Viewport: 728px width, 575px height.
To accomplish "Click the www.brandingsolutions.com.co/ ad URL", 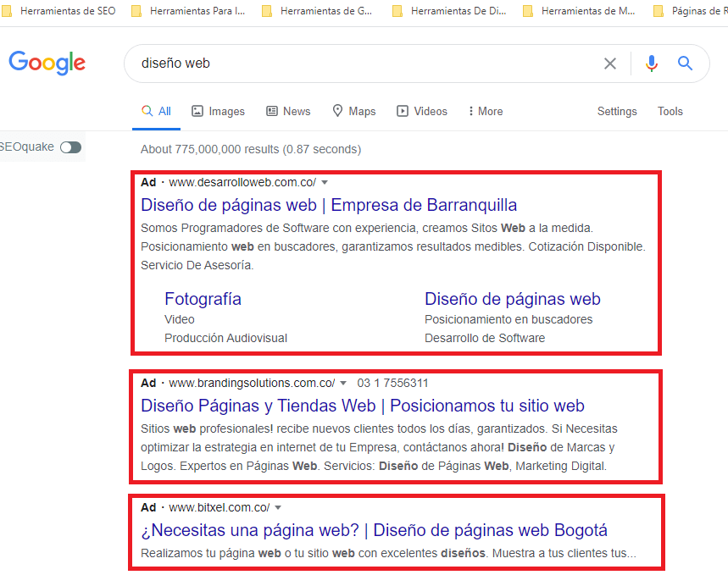I will [252, 383].
